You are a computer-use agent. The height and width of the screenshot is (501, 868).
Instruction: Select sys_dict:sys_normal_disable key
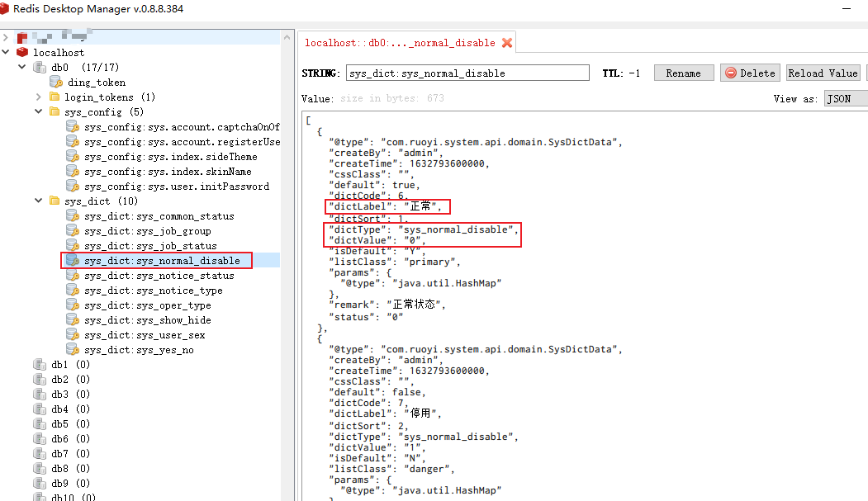point(162,261)
